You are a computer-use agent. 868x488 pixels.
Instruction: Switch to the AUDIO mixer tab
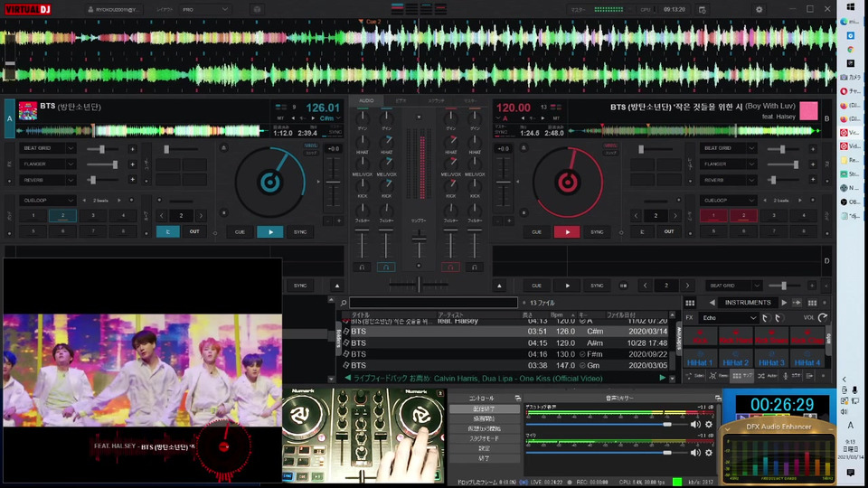point(366,100)
